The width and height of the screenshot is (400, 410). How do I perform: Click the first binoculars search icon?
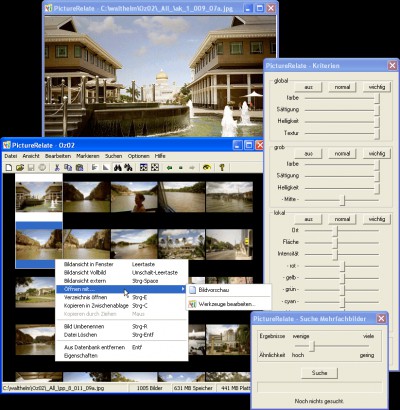coord(117,167)
